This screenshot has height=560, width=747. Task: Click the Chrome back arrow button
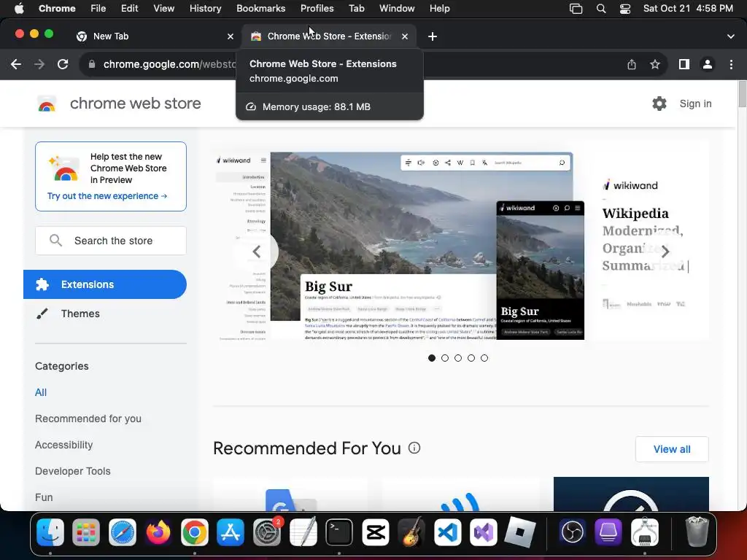point(16,64)
